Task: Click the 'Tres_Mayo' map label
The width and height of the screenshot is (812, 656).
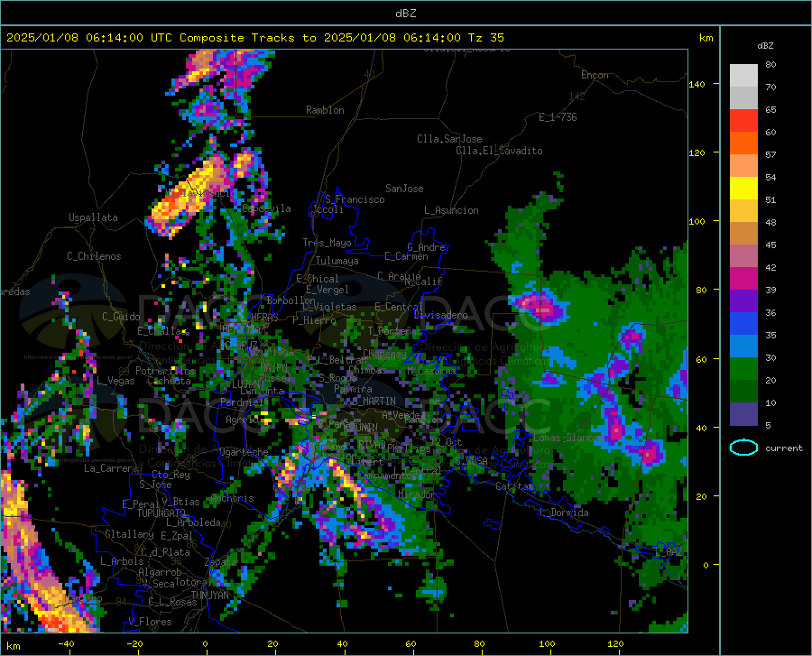Action: click(x=327, y=243)
